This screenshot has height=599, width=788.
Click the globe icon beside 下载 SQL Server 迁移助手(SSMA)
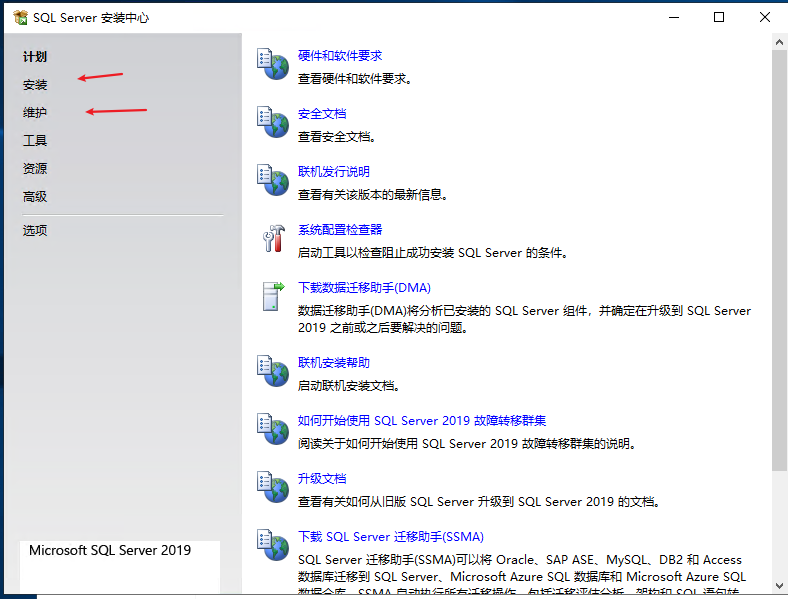pos(273,545)
